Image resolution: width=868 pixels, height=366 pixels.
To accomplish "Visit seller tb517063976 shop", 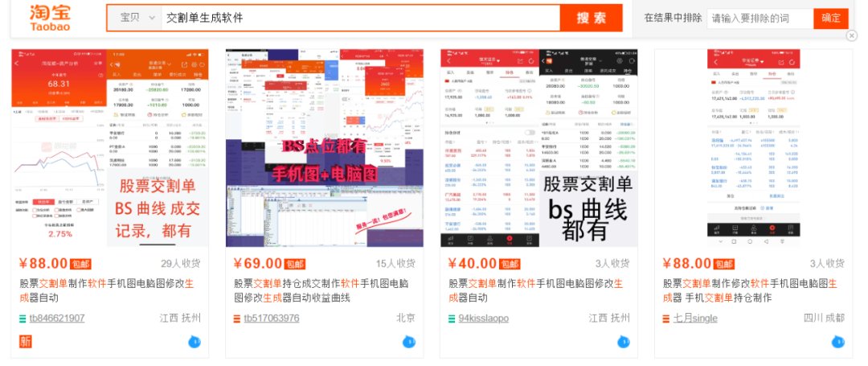I will coord(272,319).
